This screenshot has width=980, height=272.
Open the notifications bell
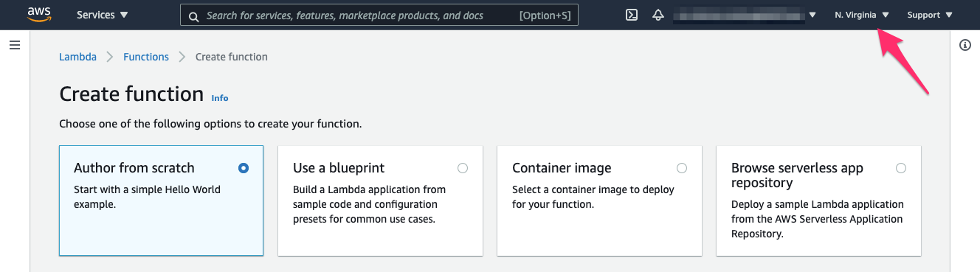[658, 15]
